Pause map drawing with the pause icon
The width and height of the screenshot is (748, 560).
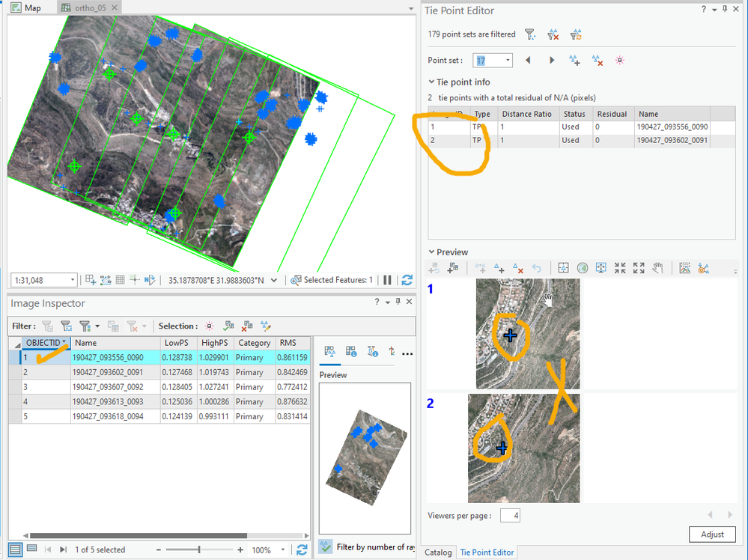pos(388,280)
